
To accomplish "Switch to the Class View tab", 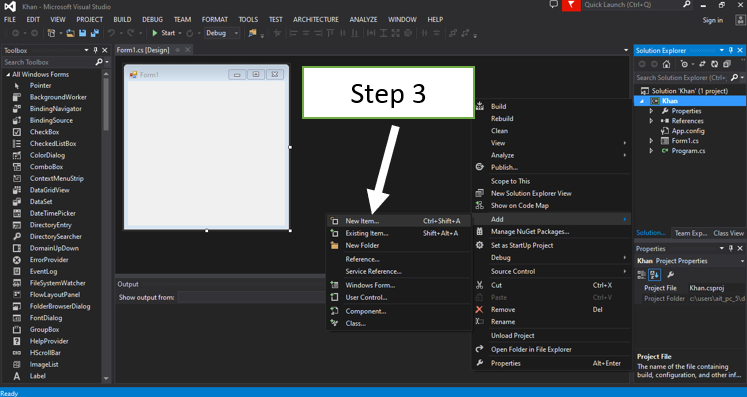I will coord(728,233).
